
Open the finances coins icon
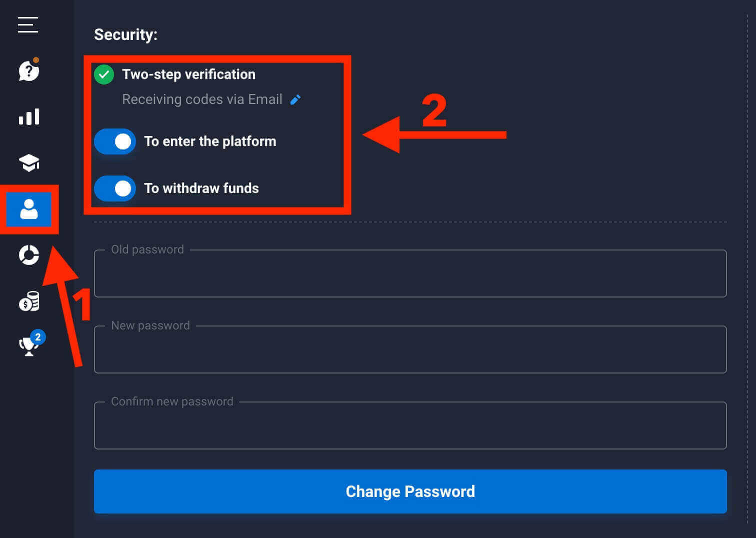pos(30,300)
